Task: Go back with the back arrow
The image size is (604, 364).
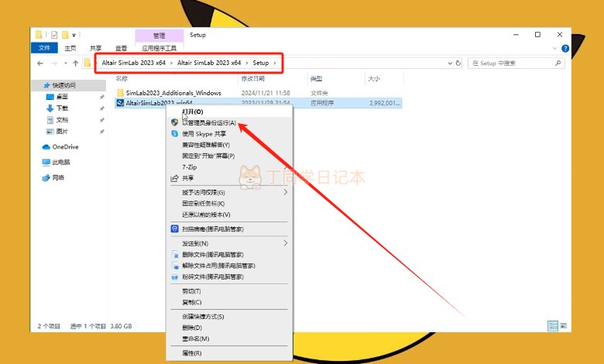Action: point(40,64)
